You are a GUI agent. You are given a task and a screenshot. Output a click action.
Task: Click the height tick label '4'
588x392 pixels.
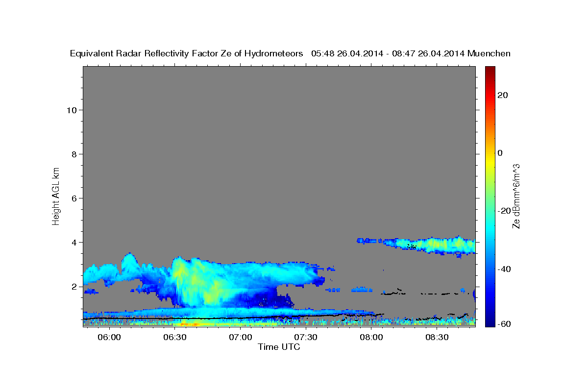point(74,242)
